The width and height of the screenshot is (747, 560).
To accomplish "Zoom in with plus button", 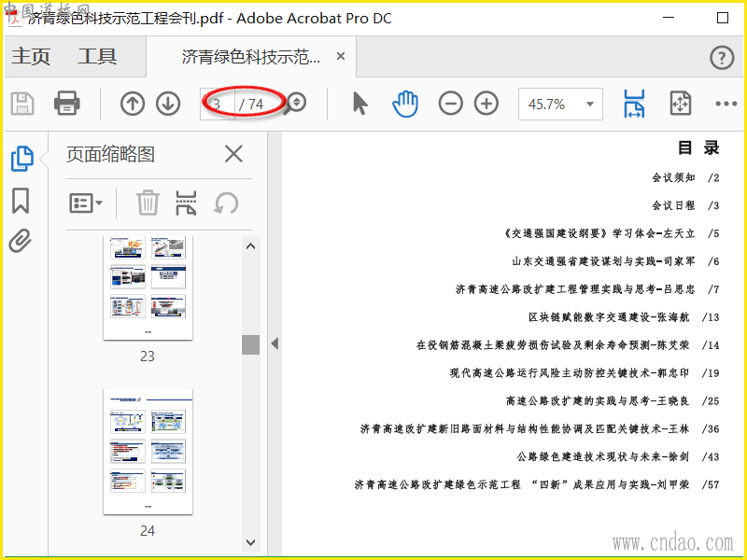I will pyautogui.click(x=486, y=104).
